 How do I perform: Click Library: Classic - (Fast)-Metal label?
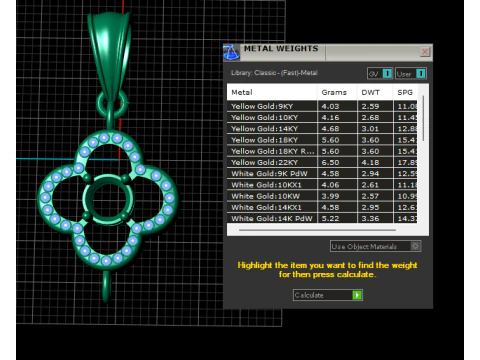pyautogui.click(x=274, y=73)
